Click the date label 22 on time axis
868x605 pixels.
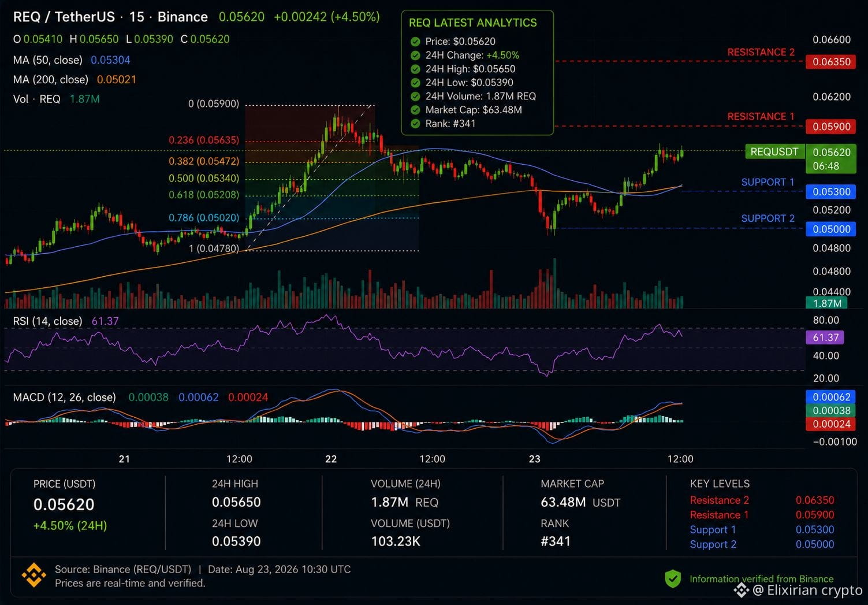click(331, 459)
